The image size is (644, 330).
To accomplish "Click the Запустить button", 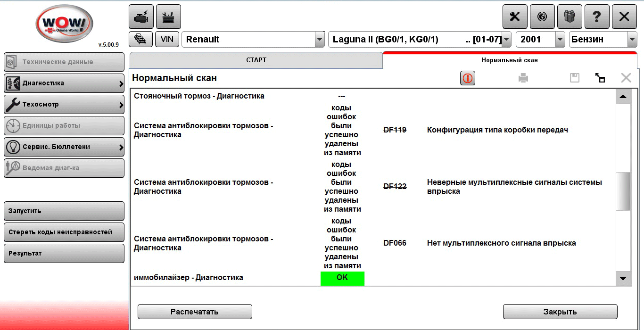I will 64,211.
